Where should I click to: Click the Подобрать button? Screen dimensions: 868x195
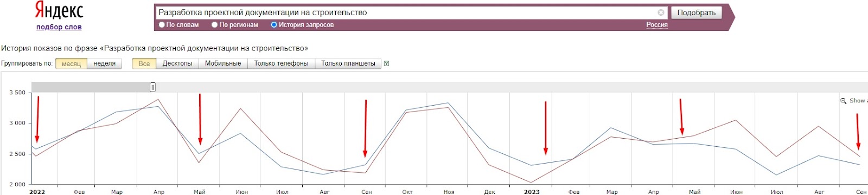tap(697, 12)
